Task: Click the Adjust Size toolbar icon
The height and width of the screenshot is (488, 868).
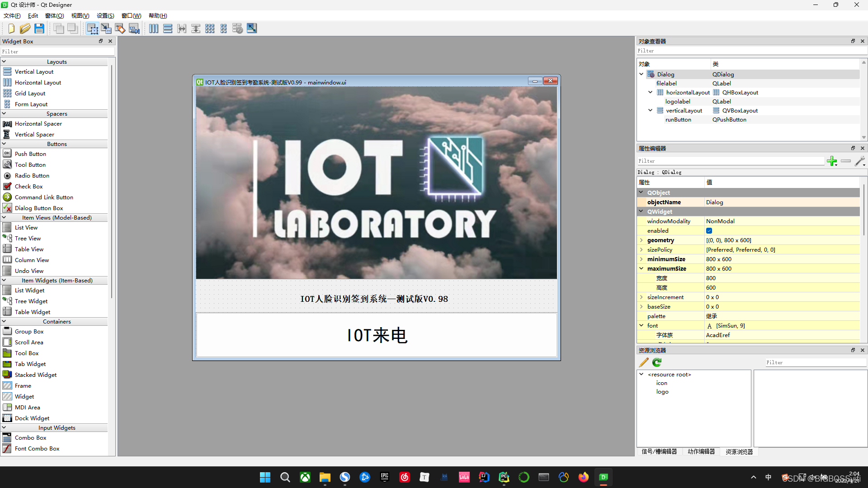Action: (252, 28)
